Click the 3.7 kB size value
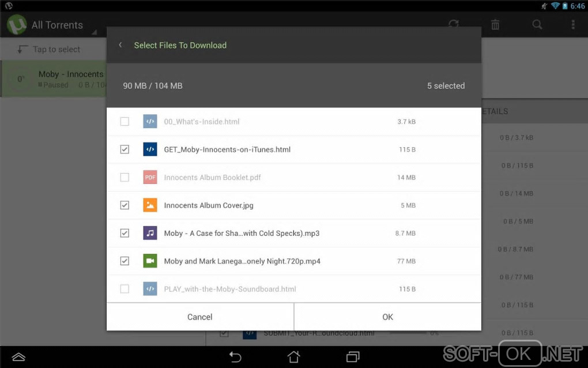588x368 pixels. point(406,122)
